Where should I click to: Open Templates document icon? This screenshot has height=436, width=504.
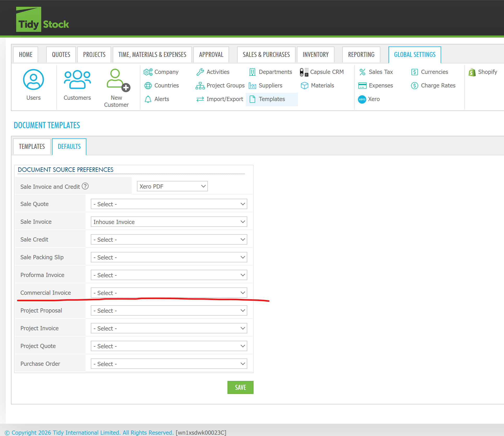tap(252, 99)
